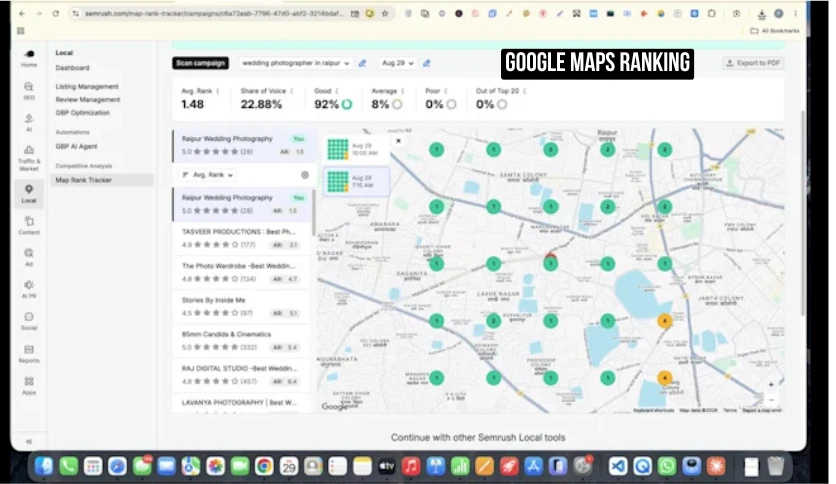
Task: Select the Aug 29 7:15 AM scan thumbnail
Action: tap(356, 181)
